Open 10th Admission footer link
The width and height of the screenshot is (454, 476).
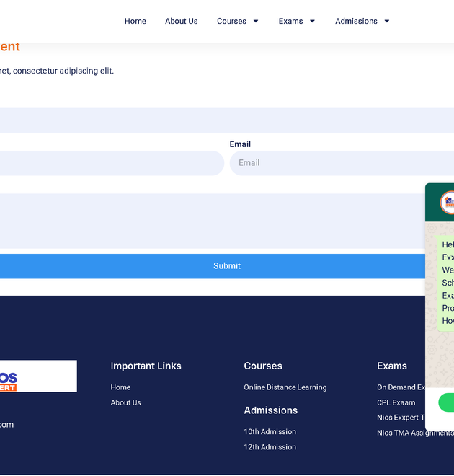(270, 432)
